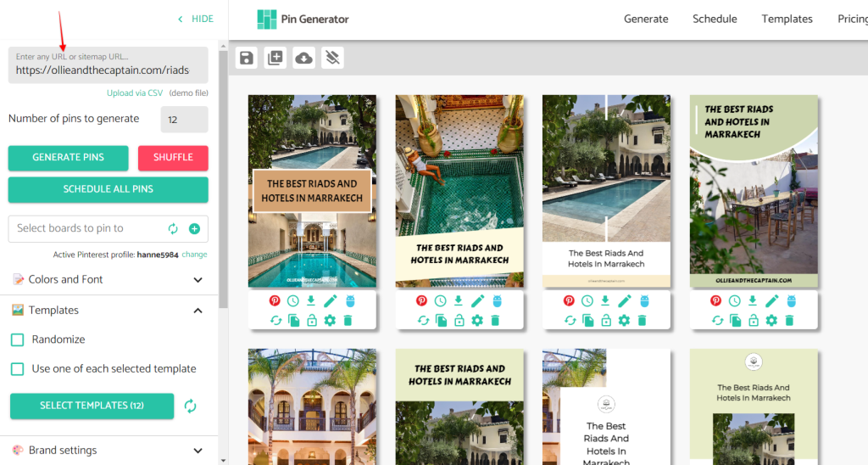Open the Schedule menu item

[714, 19]
